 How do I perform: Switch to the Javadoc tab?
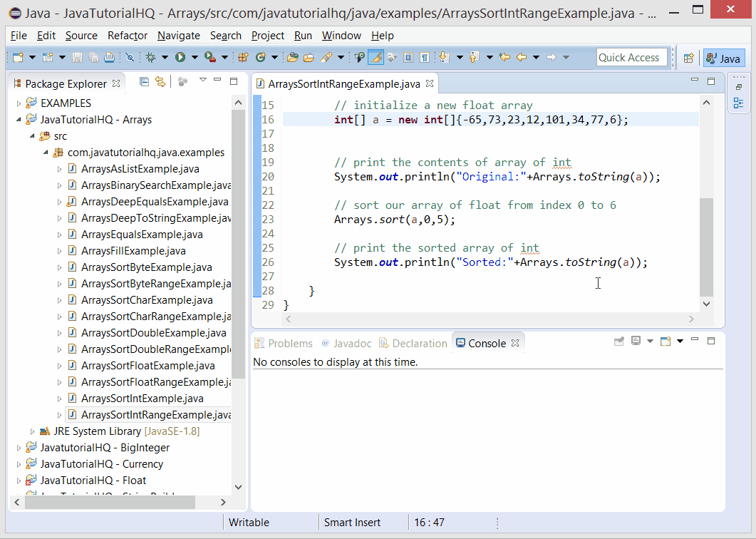[x=346, y=343]
